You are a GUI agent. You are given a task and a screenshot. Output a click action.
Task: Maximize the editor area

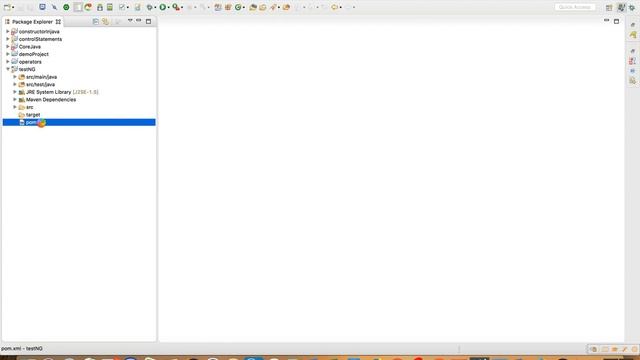[616, 21]
